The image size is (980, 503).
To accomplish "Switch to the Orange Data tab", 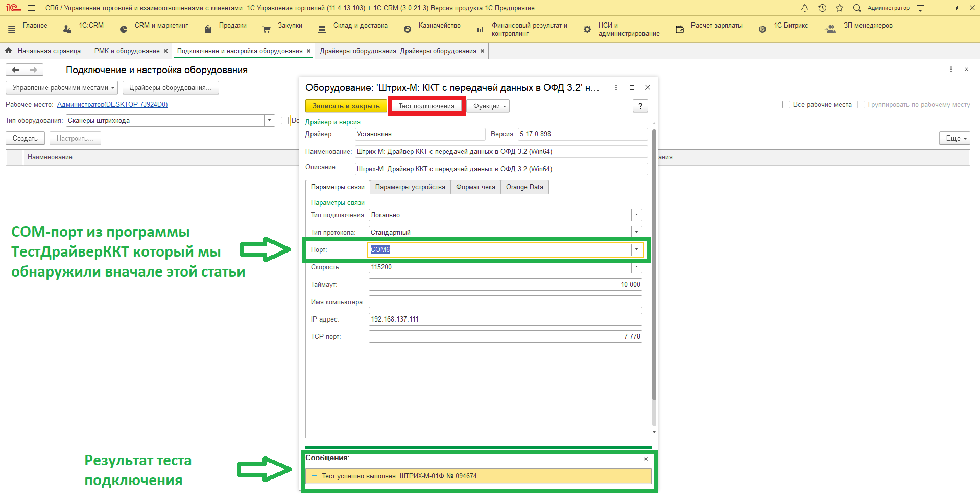I will pos(524,187).
